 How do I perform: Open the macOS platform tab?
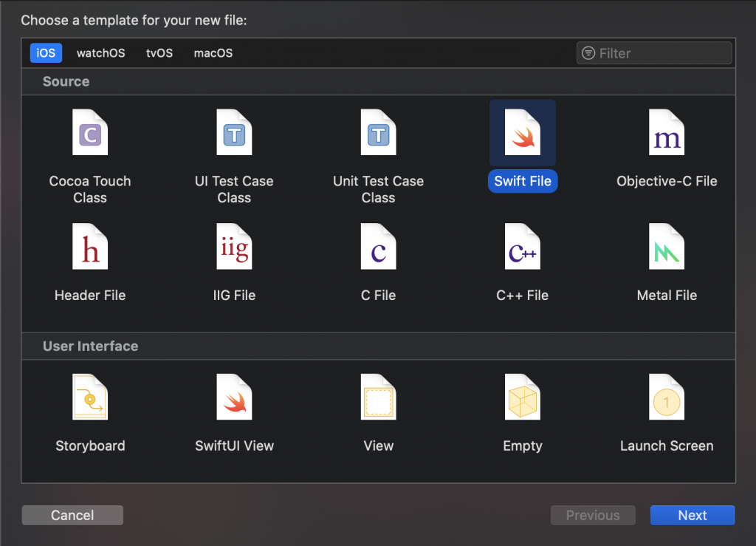pos(213,53)
